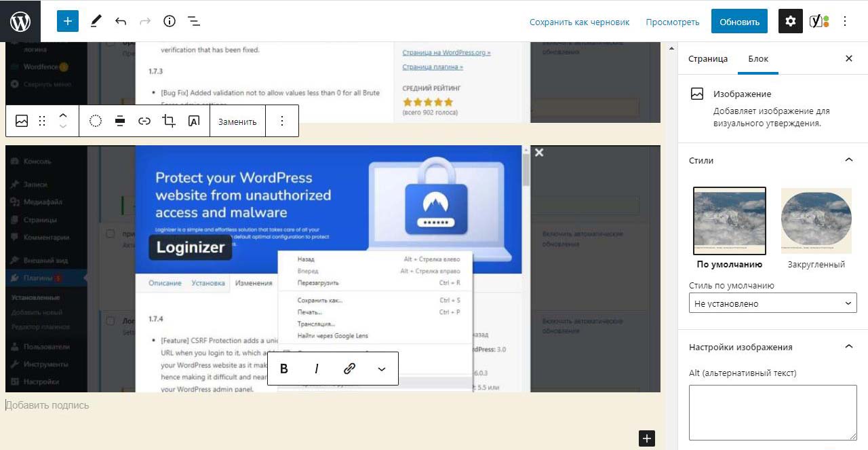
Task: Apply duotone filter to image
Action: tap(96, 121)
